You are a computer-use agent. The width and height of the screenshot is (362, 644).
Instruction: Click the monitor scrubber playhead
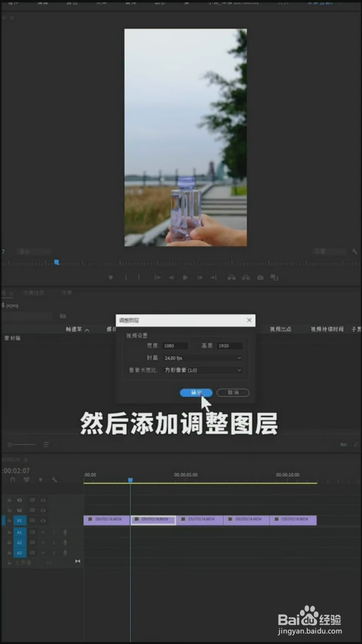coord(56,262)
